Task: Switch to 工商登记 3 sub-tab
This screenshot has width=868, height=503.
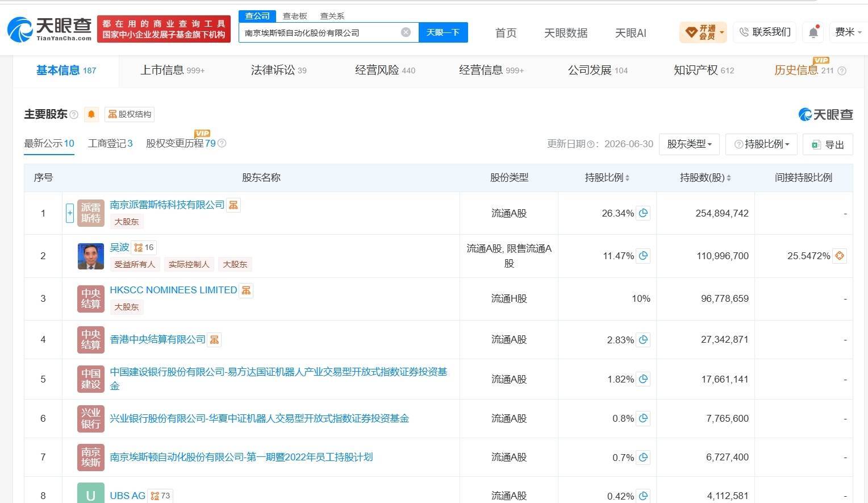Action: [x=110, y=143]
